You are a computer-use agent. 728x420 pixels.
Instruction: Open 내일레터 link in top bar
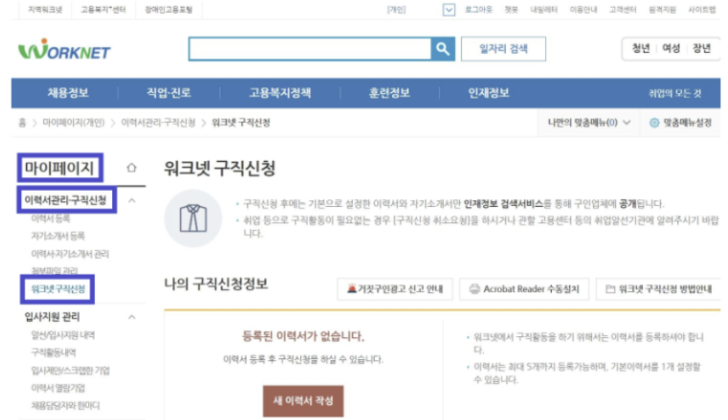point(544,10)
